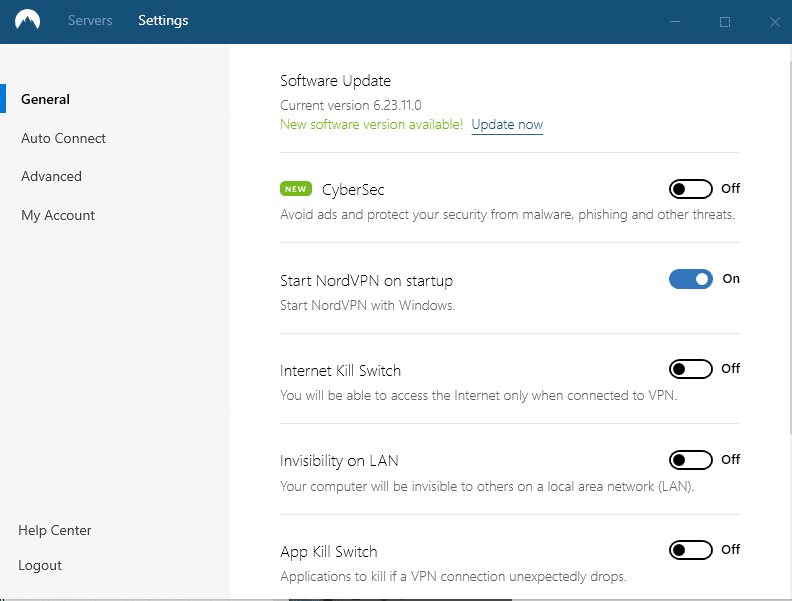
Task: Open the Settings tab
Action: (x=163, y=20)
